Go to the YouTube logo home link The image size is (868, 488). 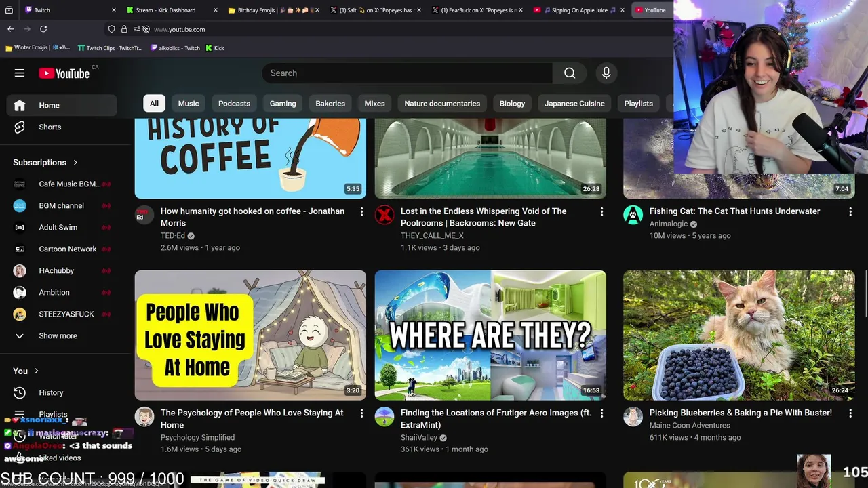(64, 73)
